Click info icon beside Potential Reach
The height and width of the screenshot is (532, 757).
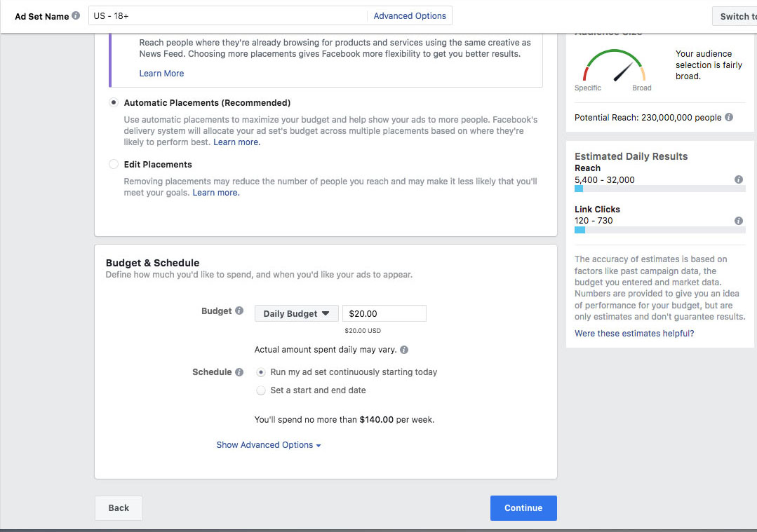(729, 118)
